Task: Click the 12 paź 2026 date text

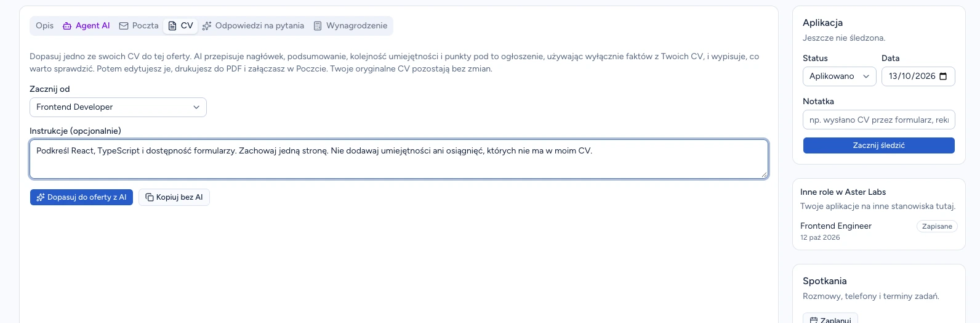Action: (x=820, y=237)
